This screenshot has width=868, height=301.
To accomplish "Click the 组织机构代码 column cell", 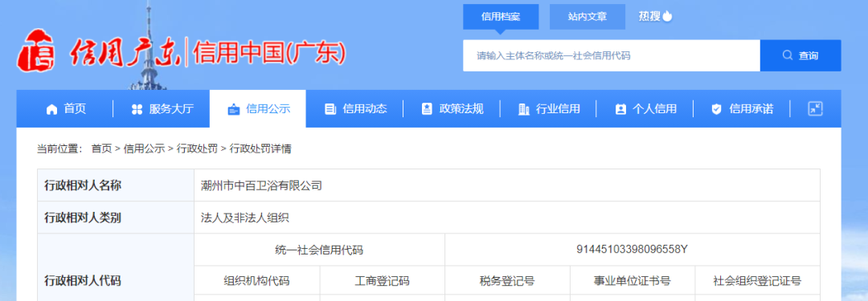I will tap(257, 281).
